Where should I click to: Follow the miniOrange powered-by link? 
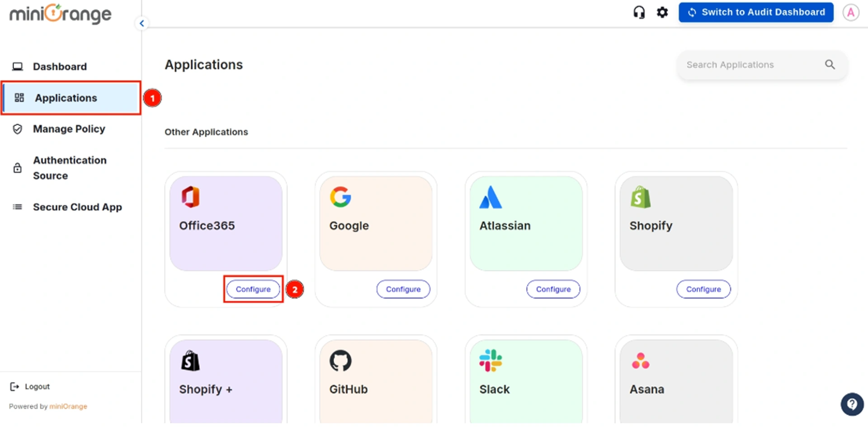click(68, 407)
